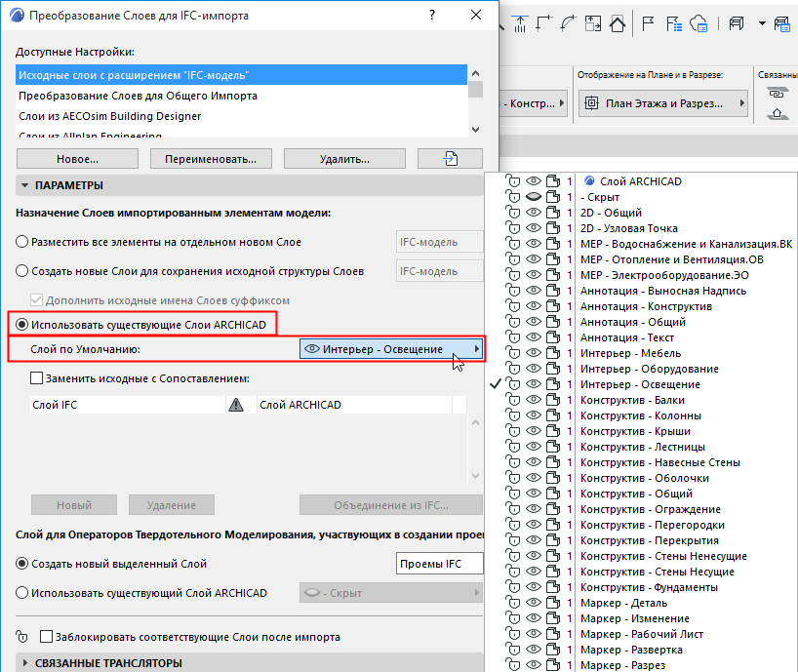This screenshot has width=798, height=672.
Task: Open the План Этажа и Разрез dropdown
Action: pos(663,103)
